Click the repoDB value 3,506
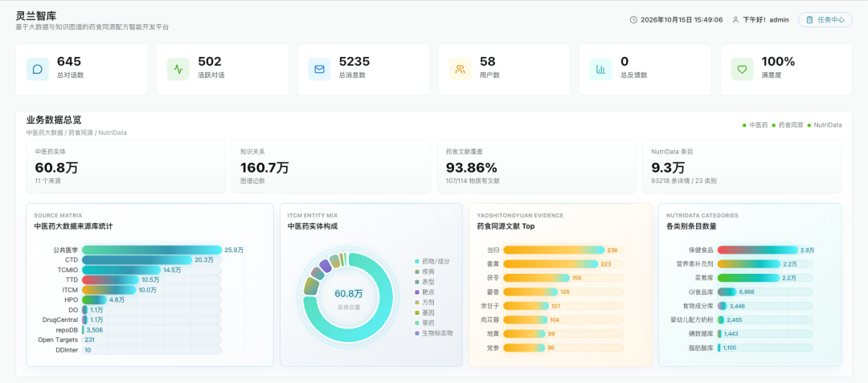 tap(95, 330)
